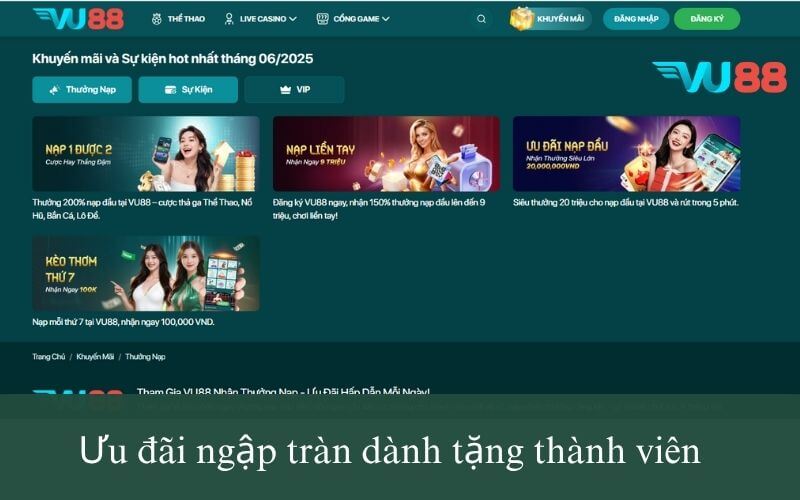
Task: Switch to the VIP tab
Action: (x=294, y=90)
